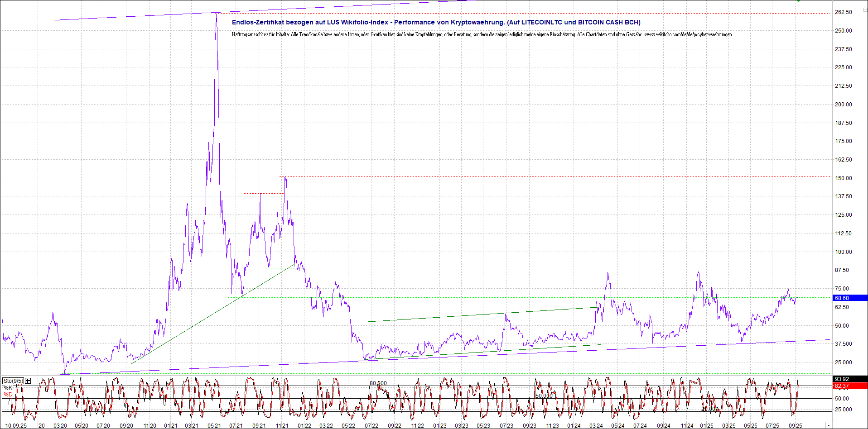
Task: Click the 05|21 marker on the time axis
Action: coord(214,426)
